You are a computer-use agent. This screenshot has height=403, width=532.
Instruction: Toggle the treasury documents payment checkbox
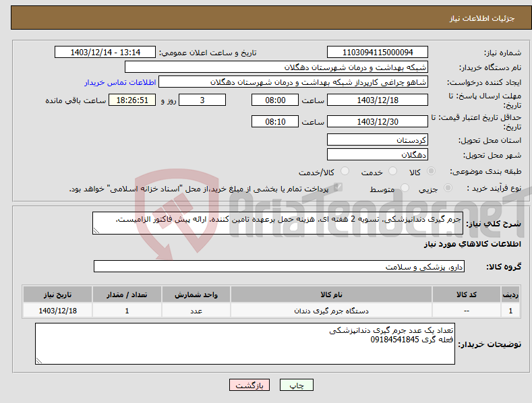[x=338, y=187]
